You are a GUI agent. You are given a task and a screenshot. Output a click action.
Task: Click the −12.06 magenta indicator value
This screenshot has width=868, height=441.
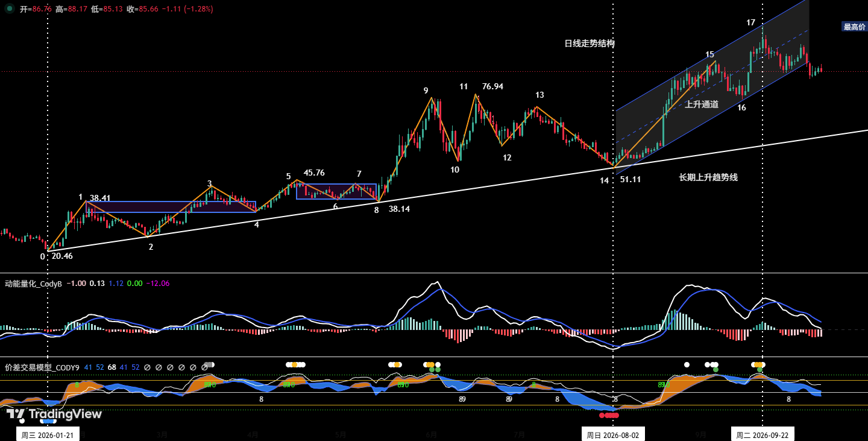point(158,284)
